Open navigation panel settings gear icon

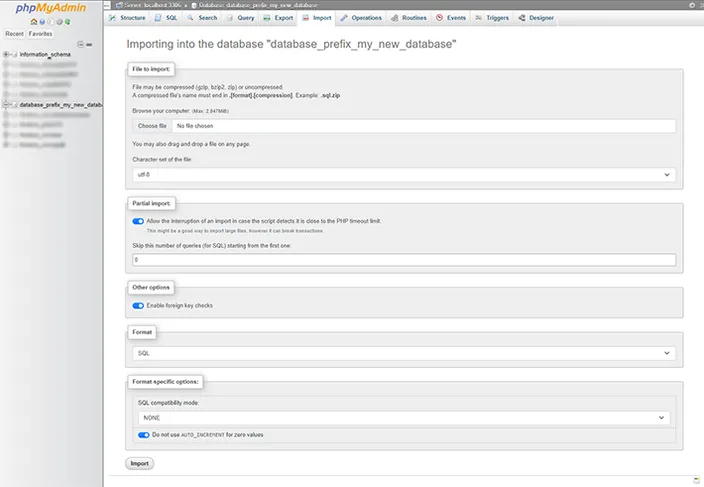point(59,22)
